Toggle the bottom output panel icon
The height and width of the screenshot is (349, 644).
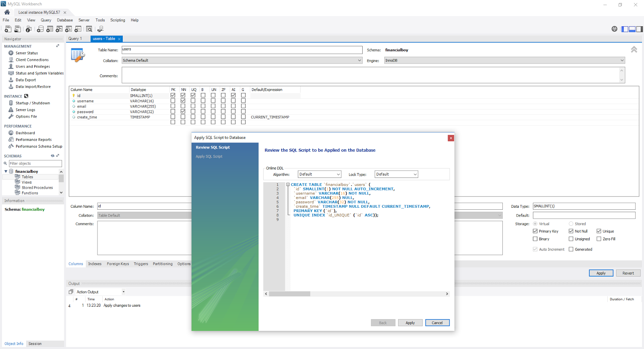point(632,29)
